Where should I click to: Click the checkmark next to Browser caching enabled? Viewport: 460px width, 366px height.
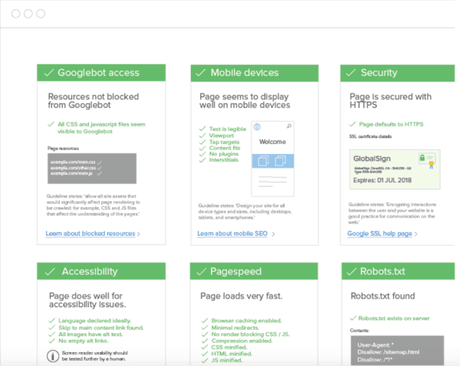(x=205, y=321)
